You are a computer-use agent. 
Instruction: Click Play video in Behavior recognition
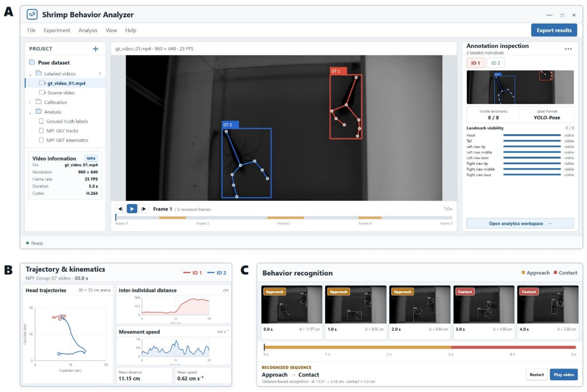pyautogui.click(x=564, y=374)
